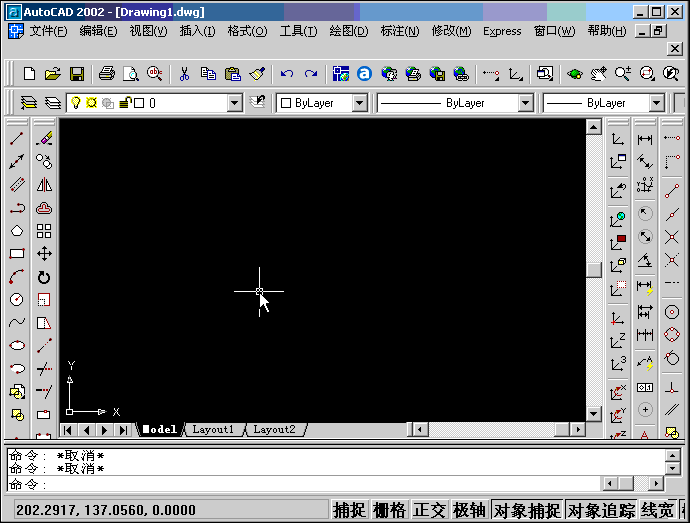Image resolution: width=690 pixels, height=523 pixels.
Task: Open the ByLayer linetype dropdown
Action: point(525,103)
